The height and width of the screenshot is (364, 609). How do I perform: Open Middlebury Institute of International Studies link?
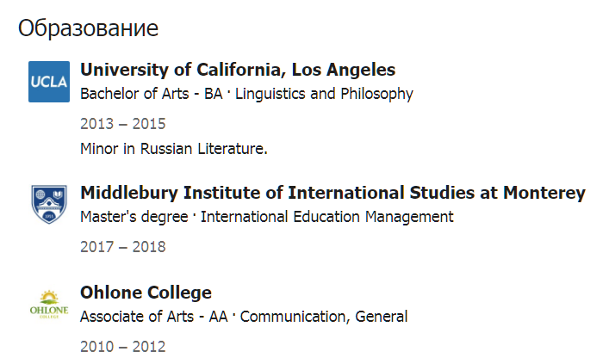point(332,193)
